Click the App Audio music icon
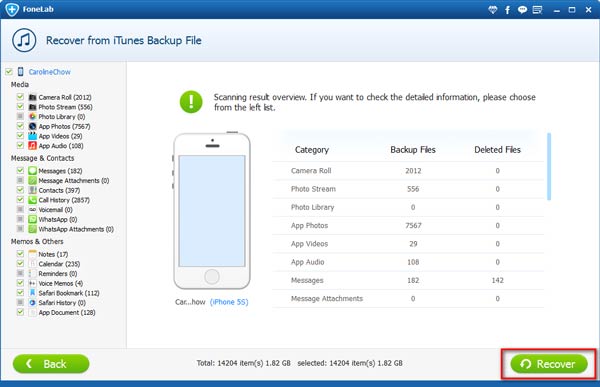The height and width of the screenshot is (387, 600). 33,145
